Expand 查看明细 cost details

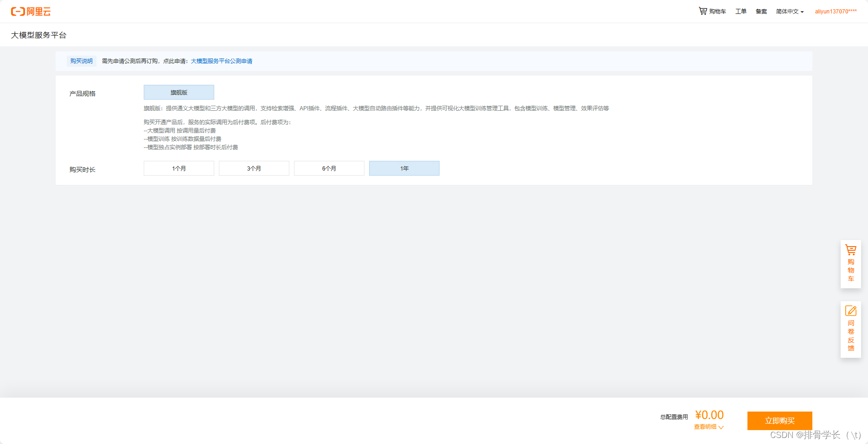pyautogui.click(x=708, y=427)
